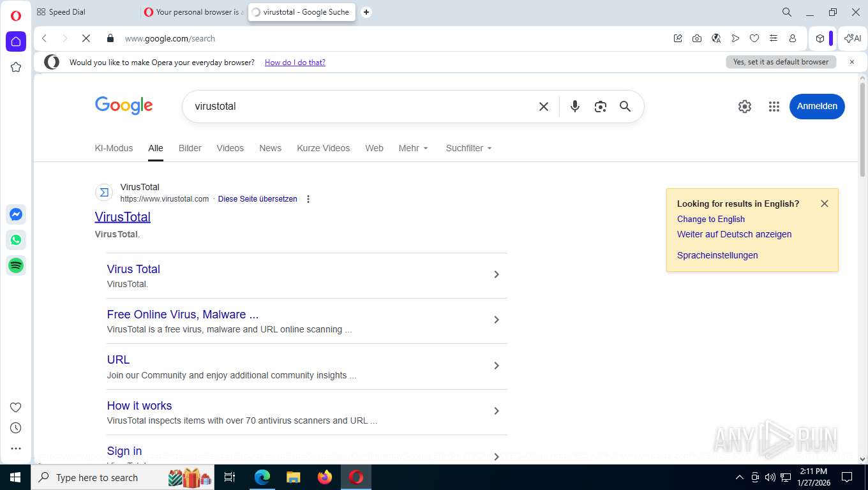Open the extensions cube icon
This screenshot has width=868, height=490.
(820, 38)
